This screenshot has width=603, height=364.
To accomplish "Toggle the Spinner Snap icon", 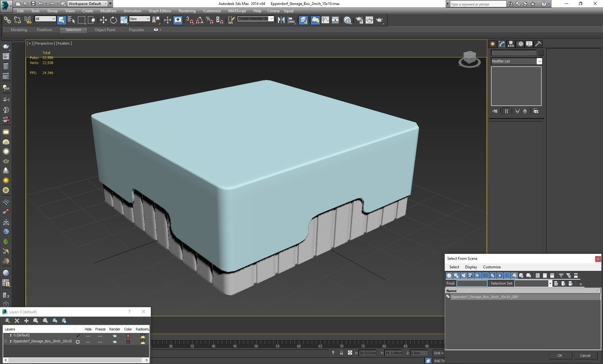I will pos(220,20).
